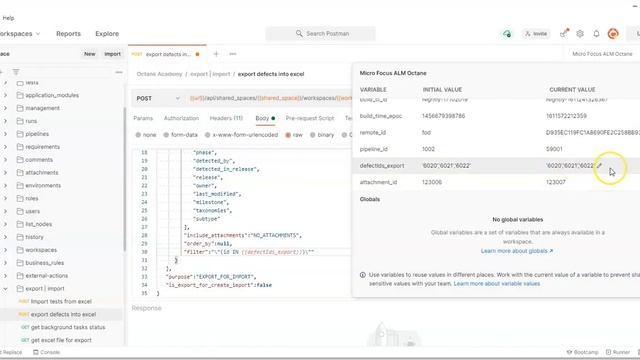
Task: Expand the requirements folder
Action: pyautogui.click(x=5, y=147)
